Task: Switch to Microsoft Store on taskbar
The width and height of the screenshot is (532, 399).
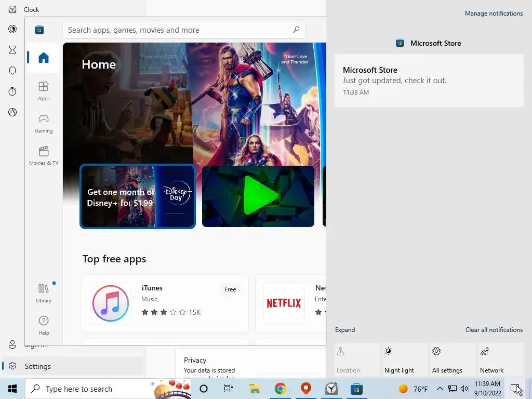Action: [356, 389]
